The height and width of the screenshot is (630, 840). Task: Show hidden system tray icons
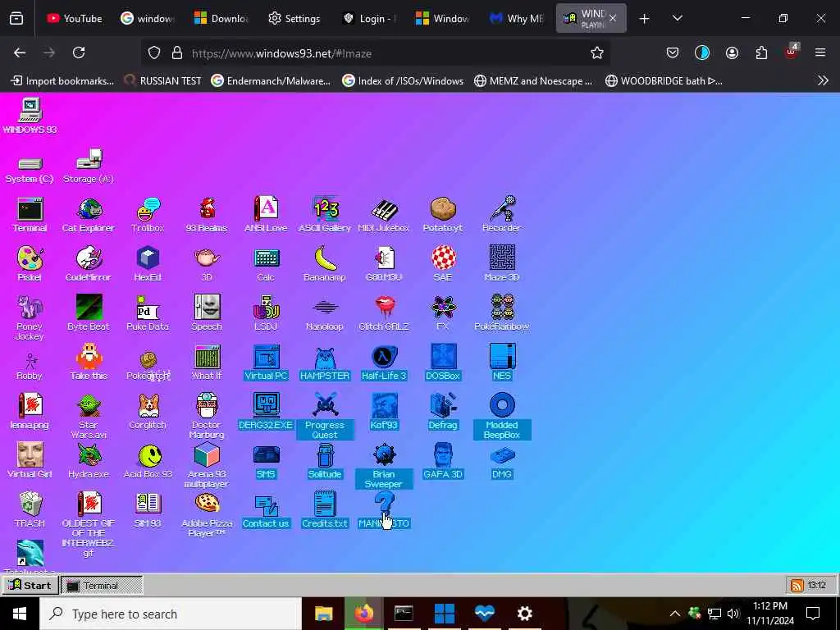click(x=675, y=614)
